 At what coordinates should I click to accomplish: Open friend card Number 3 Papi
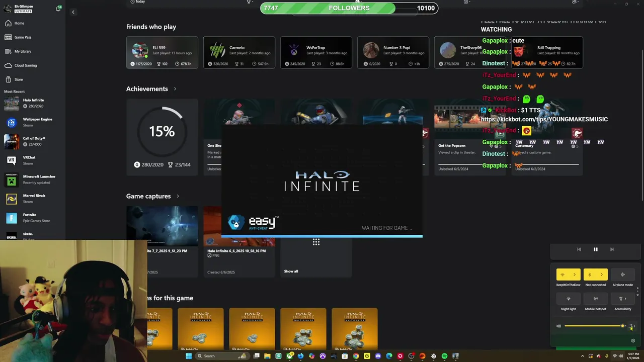pos(393,52)
